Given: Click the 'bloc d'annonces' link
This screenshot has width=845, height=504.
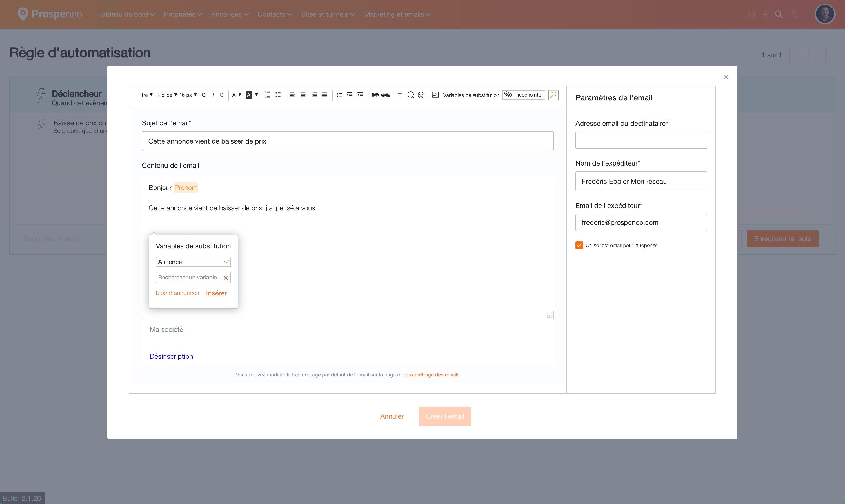Looking at the screenshot, I should pos(177,293).
